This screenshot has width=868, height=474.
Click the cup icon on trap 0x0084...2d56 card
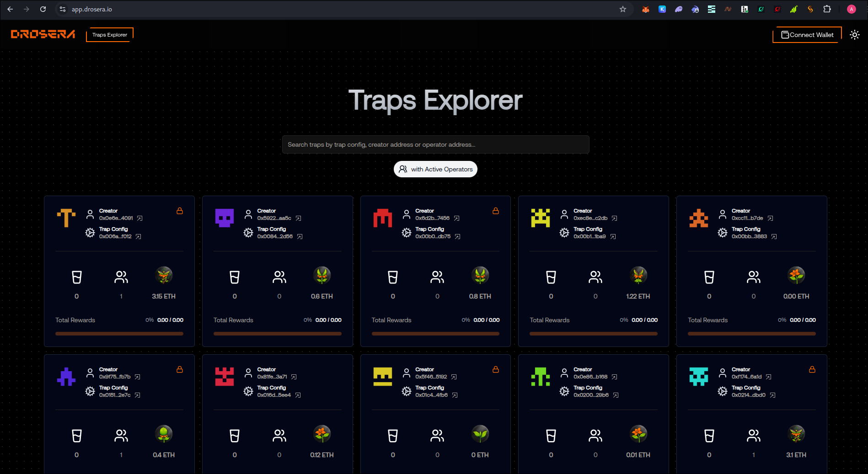point(235,277)
